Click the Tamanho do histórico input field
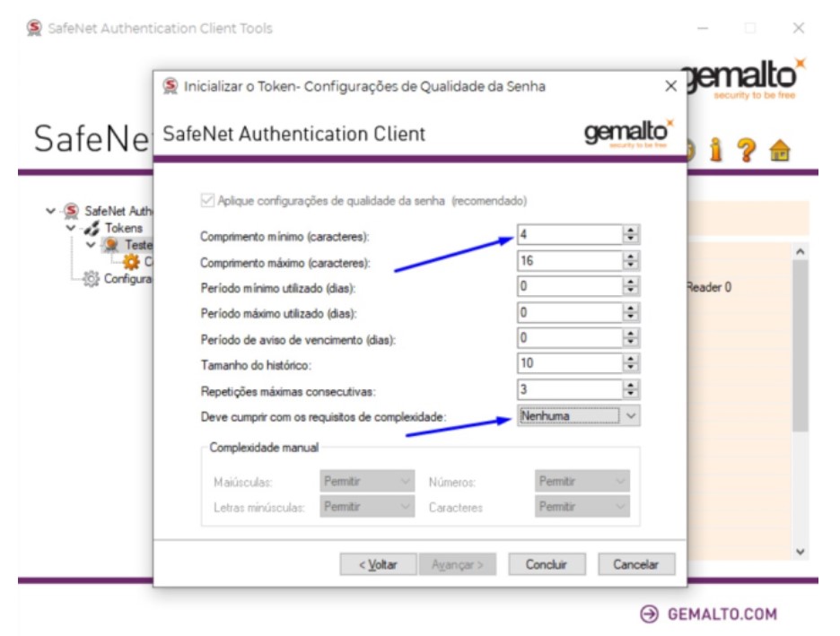The width and height of the screenshot is (840, 636). (x=570, y=363)
